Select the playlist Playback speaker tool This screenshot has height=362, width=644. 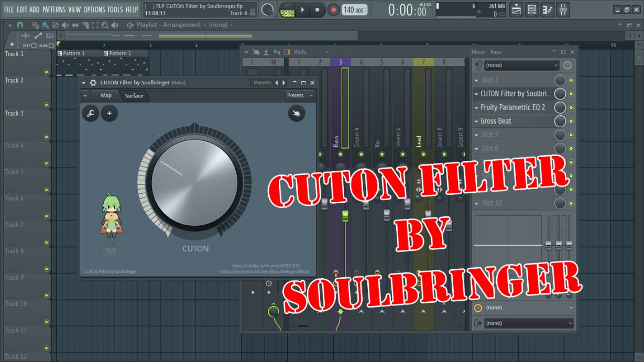pos(115,25)
